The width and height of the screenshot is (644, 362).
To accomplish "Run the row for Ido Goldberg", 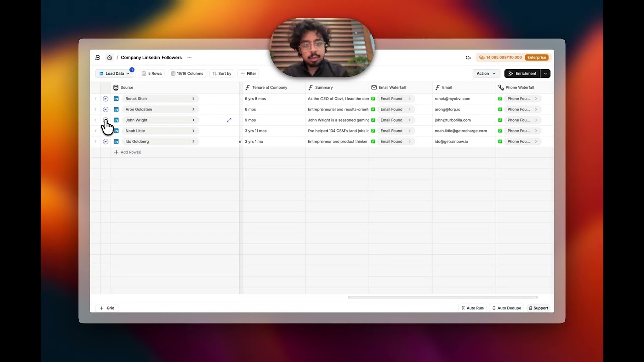I will tap(105, 142).
